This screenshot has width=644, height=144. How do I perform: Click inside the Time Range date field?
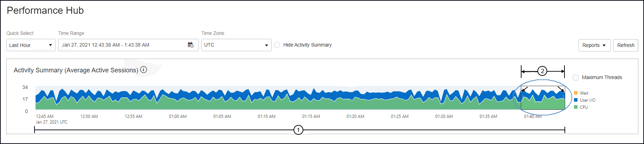pos(123,45)
